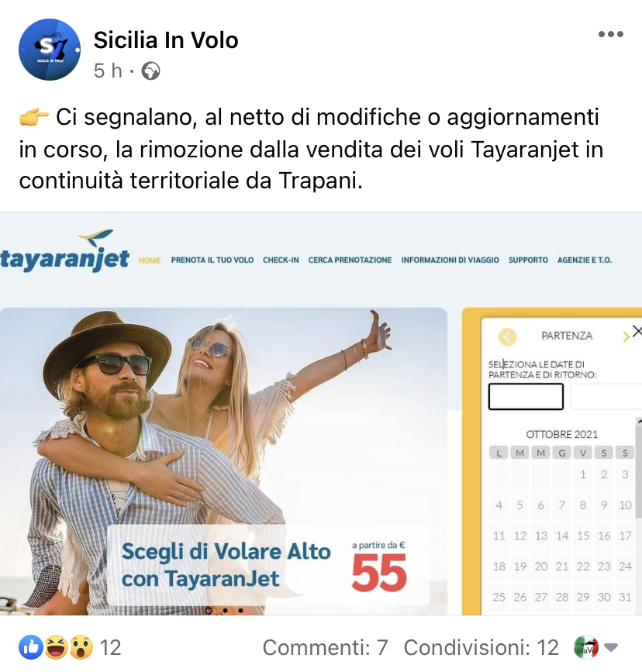The width and height of the screenshot is (642, 672).
Task: Open the CHECK-IN menu item
Action: (281, 260)
